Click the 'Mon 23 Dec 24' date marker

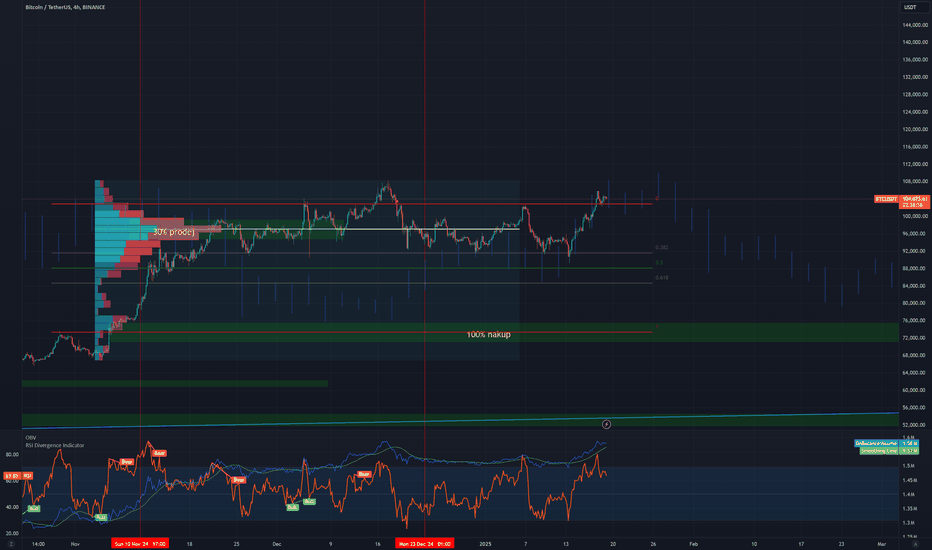click(x=424, y=543)
